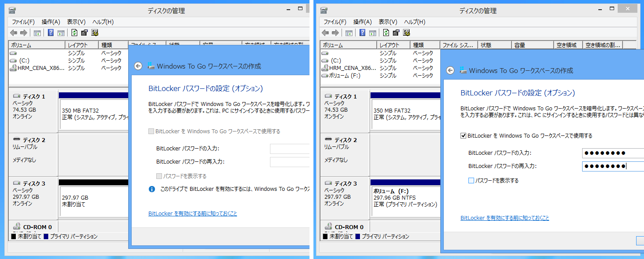Click Forward arrow in right screenshot's Disk Management toolbar
The image size is (644, 259).
pyautogui.click(x=335, y=33)
